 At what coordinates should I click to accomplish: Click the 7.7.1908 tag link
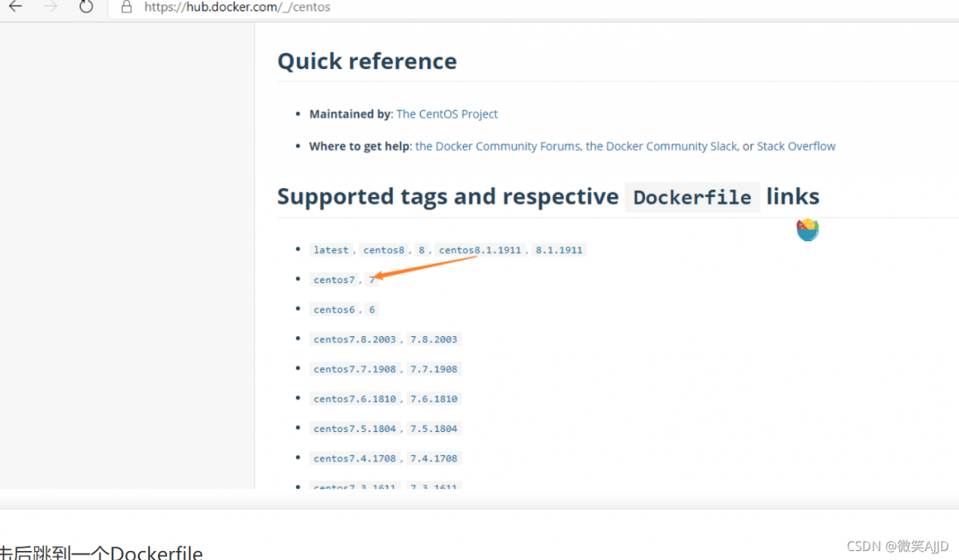pos(434,369)
